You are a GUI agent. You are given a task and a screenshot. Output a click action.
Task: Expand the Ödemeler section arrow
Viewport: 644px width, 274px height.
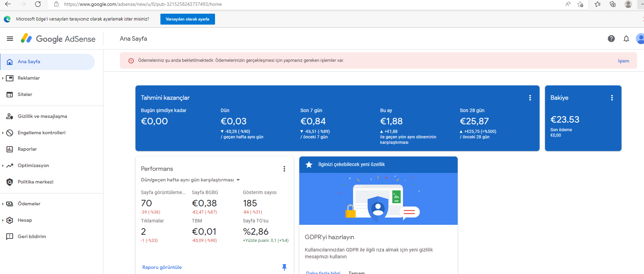3,204
